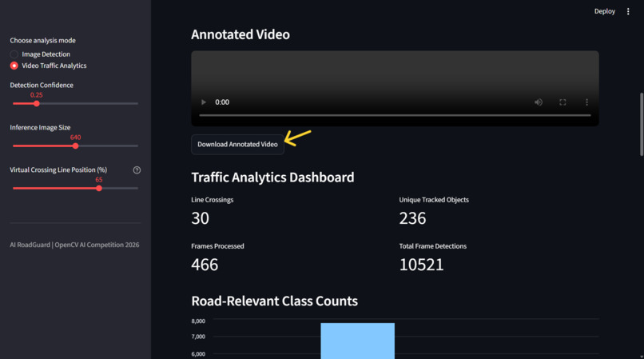
Task: Click the Virtual Crossing Line Position (%) label
Action: tap(58, 170)
